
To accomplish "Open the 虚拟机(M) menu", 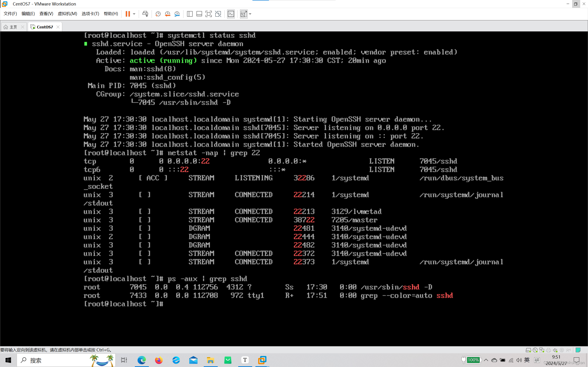I will [x=67, y=14].
